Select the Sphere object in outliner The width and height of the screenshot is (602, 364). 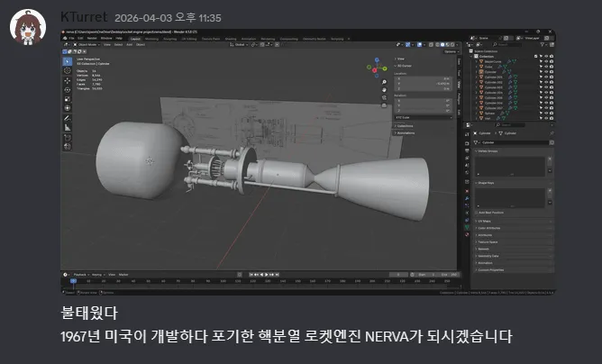click(x=489, y=114)
